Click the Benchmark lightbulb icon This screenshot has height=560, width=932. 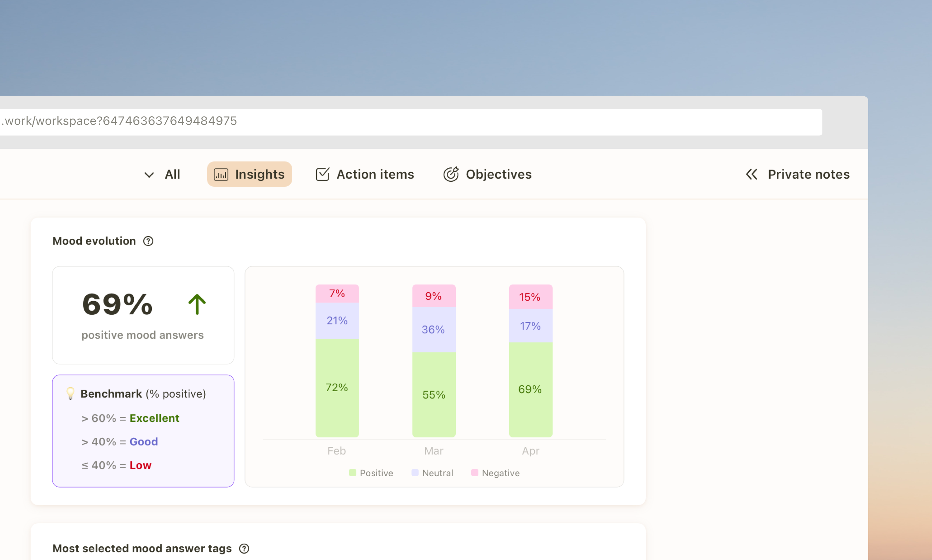pos(70,393)
